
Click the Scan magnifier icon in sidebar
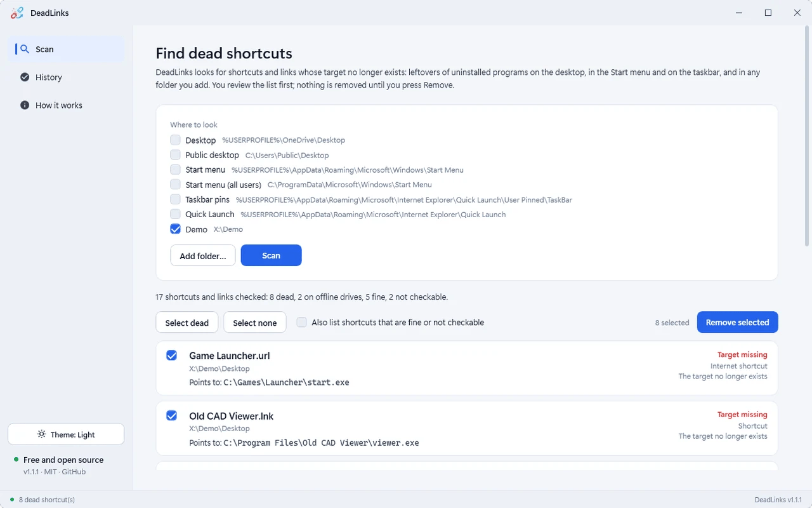coord(25,49)
